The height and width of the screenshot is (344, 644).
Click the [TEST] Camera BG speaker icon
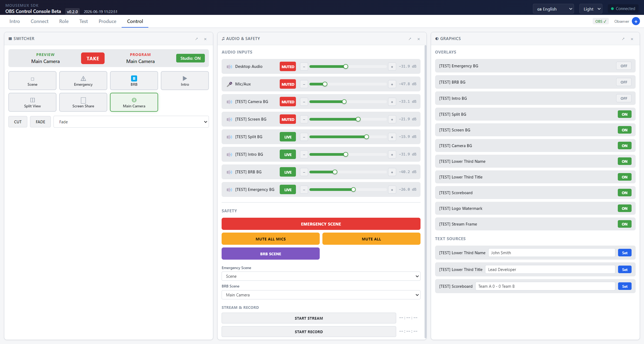click(229, 102)
